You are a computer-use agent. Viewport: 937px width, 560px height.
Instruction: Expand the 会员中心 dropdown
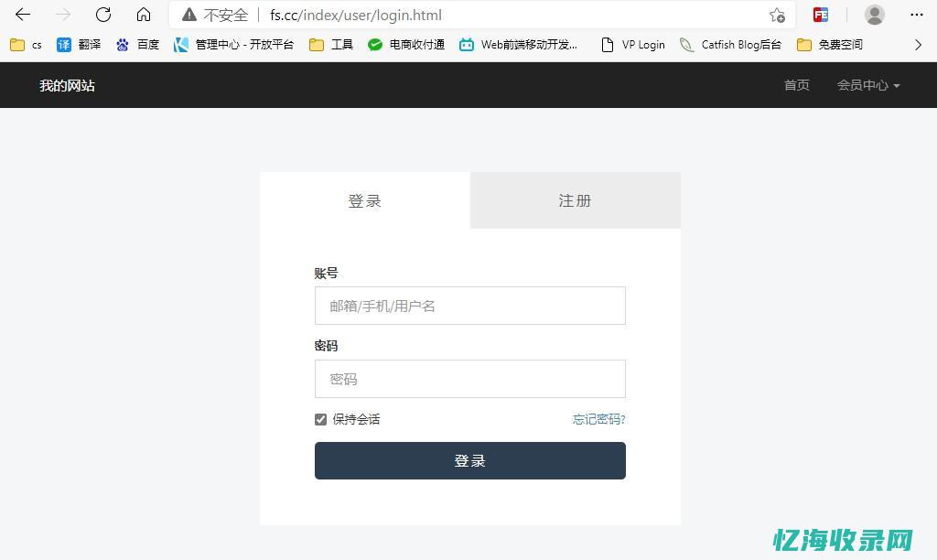[867, 85]
